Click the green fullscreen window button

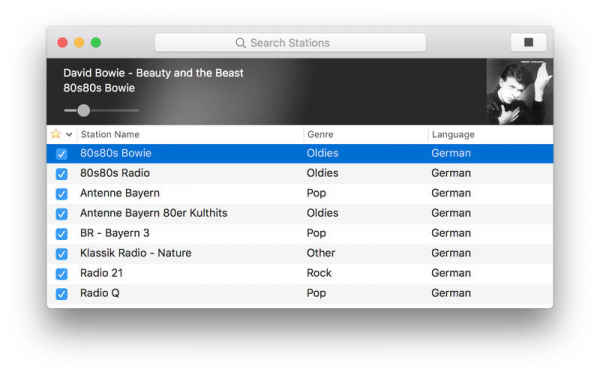pos(96,42)
